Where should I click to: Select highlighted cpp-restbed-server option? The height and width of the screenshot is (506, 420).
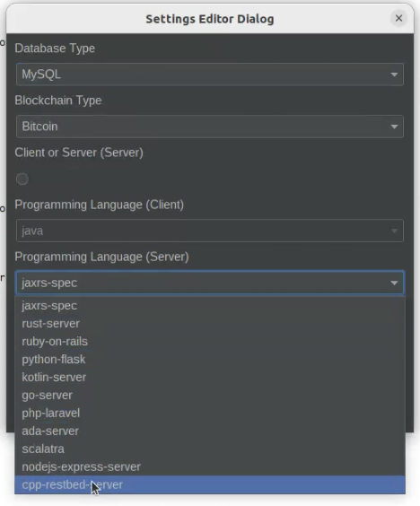coord(209,484)
